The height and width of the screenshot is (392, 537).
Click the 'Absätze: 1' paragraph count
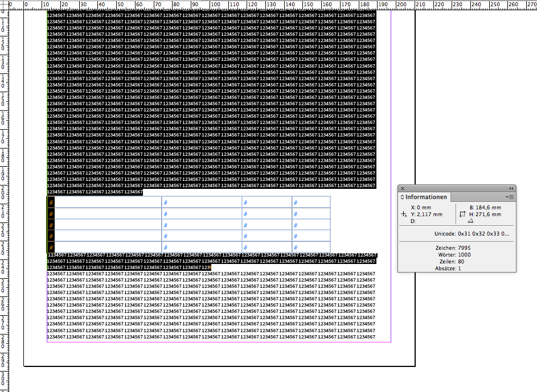(448, 269)
